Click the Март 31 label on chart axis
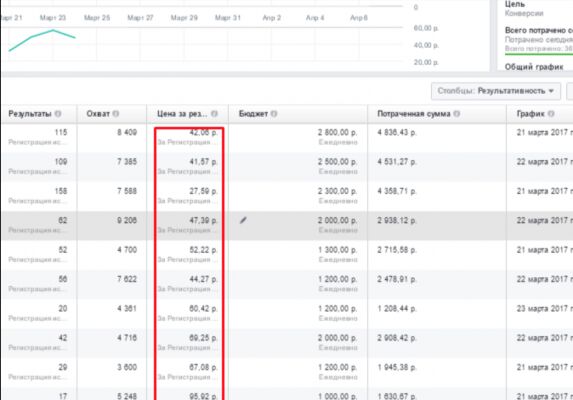 pos(228,18)
